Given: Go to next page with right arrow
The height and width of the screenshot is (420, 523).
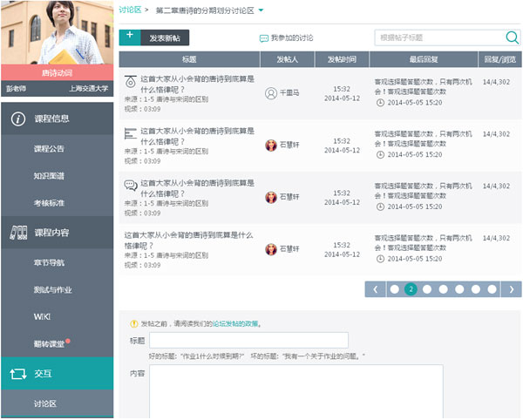Looking at the screenshot, I should 512,289.
